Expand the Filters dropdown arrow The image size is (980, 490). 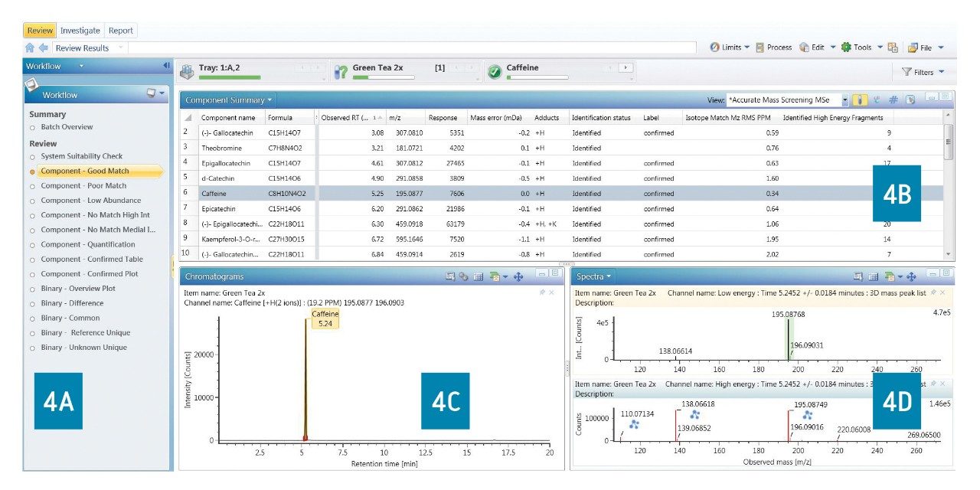click(942, 72)
